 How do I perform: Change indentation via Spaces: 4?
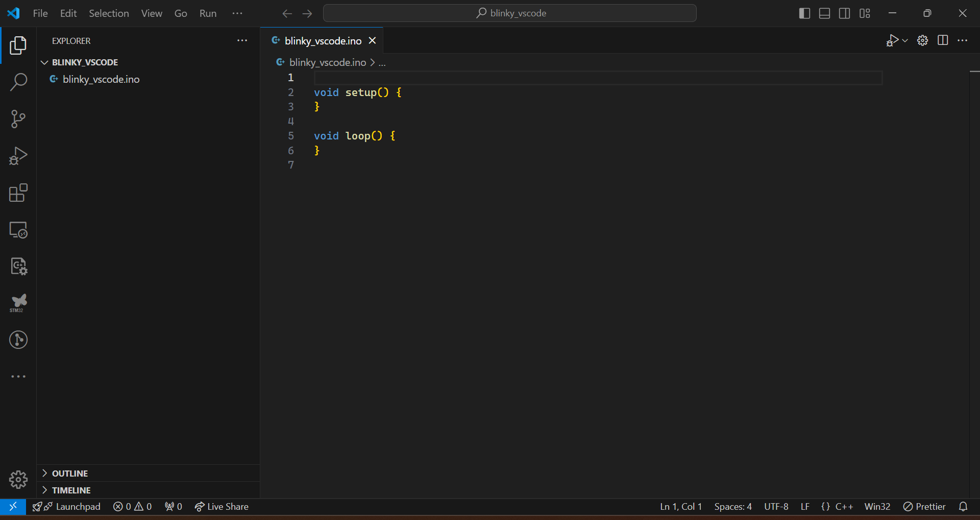[733, 507]
